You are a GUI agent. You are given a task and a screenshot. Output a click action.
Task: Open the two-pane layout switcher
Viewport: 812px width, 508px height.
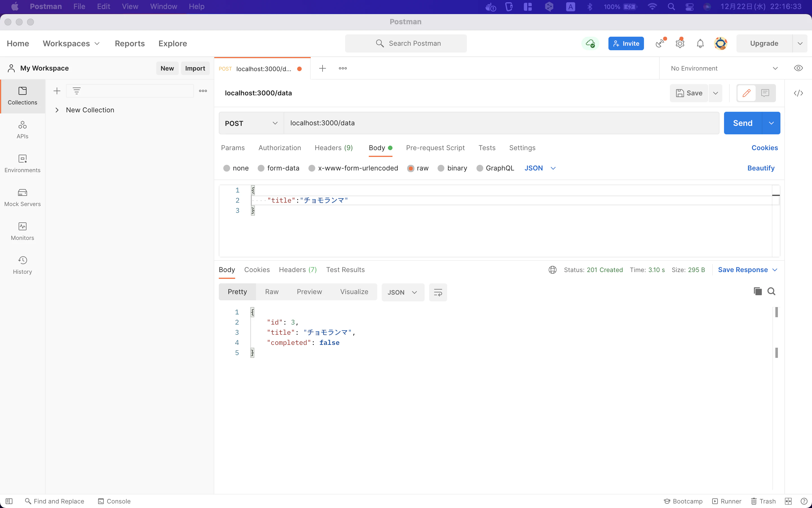(x=788, y=501)
